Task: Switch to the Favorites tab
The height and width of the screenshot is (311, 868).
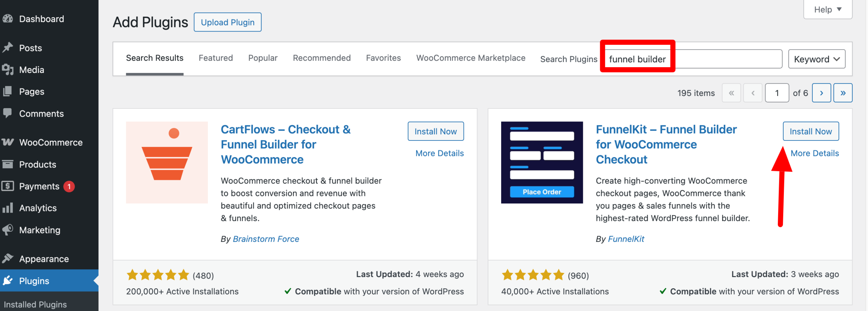Action: click(x=383, y=58)
